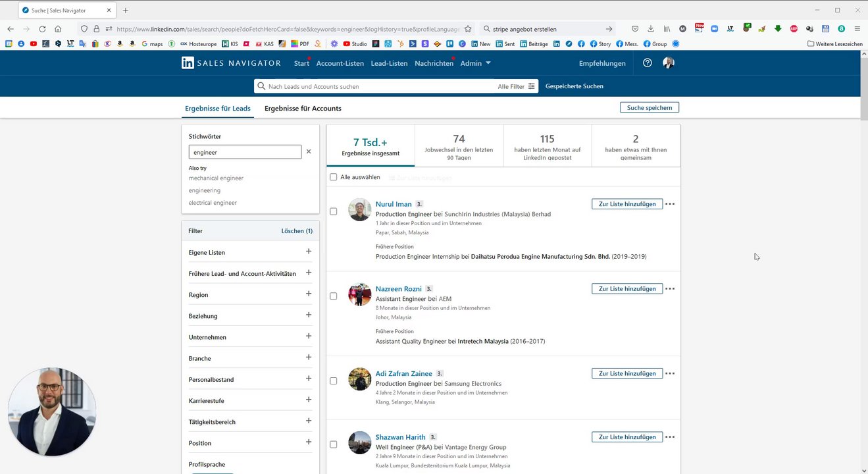The image size is (868, 474).
Task: Select the checkbox for Nurul Iman
Action: click(334, 211)
